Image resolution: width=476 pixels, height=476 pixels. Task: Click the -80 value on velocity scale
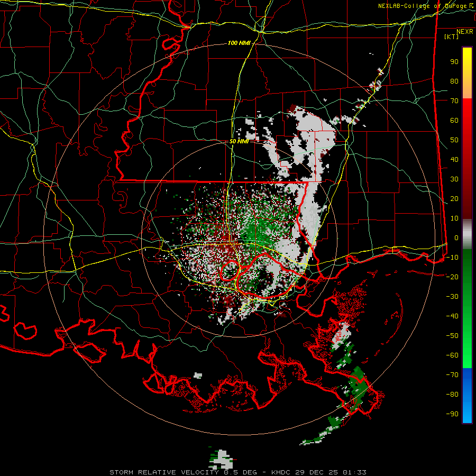click(x=452, y=395)
